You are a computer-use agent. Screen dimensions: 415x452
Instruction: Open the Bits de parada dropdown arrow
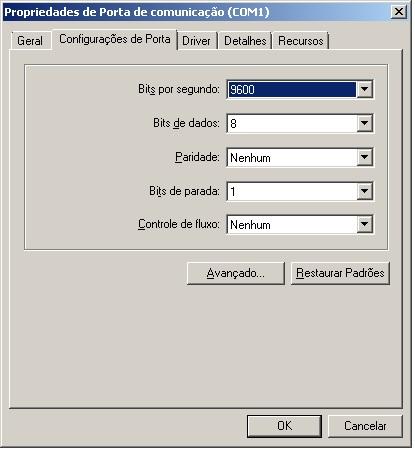point(364,191)
